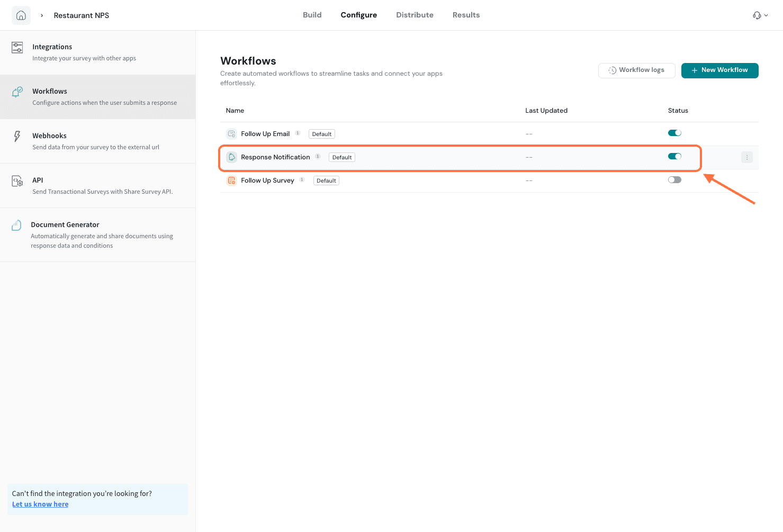
Task: Click the Document Generator icon
Action: (17, 226)
